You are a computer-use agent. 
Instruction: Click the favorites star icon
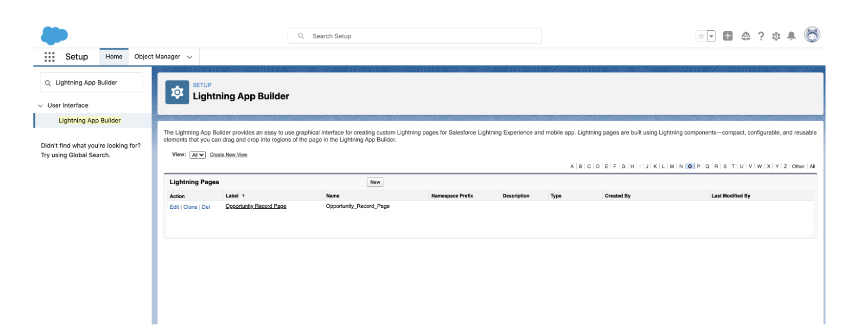[701, 36]
